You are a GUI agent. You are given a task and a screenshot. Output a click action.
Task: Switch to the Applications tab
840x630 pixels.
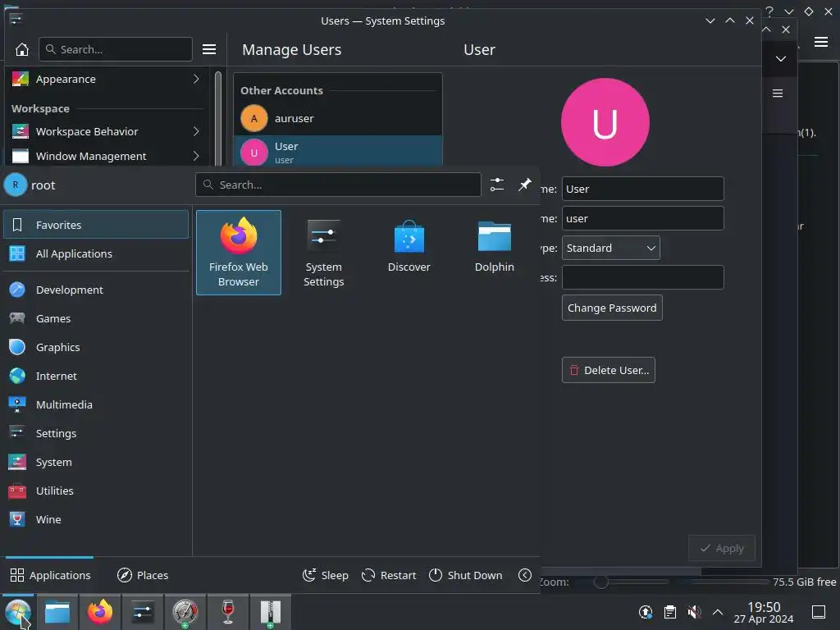50,575
